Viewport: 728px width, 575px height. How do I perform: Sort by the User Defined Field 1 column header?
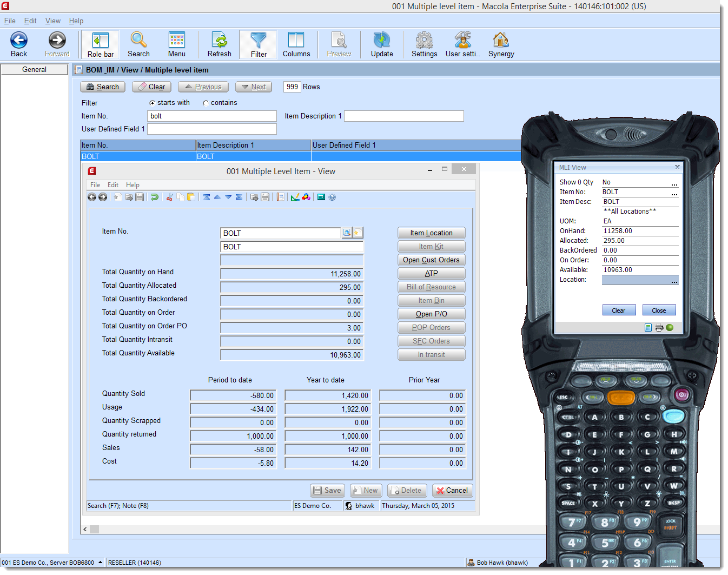click(416, 145)
